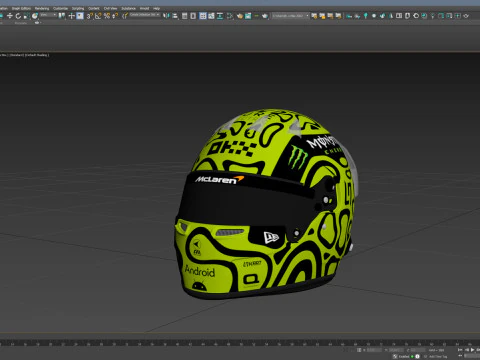Open the render preset path dropdown
480x360 pixels.
290,16
